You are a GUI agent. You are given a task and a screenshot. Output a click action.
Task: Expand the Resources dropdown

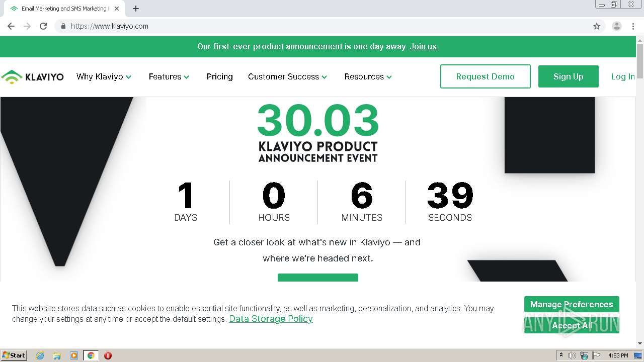click(368, 77)
